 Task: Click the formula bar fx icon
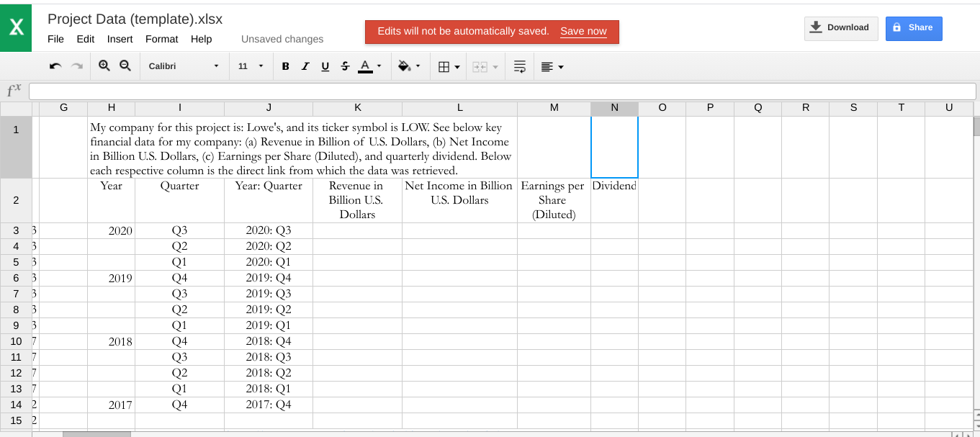click(13, 90)
